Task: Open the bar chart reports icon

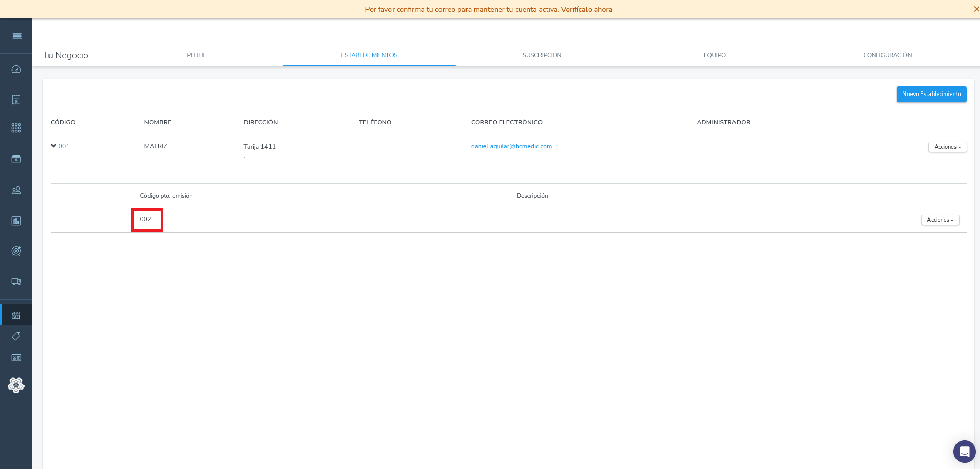Action: [x=16, y=221]
